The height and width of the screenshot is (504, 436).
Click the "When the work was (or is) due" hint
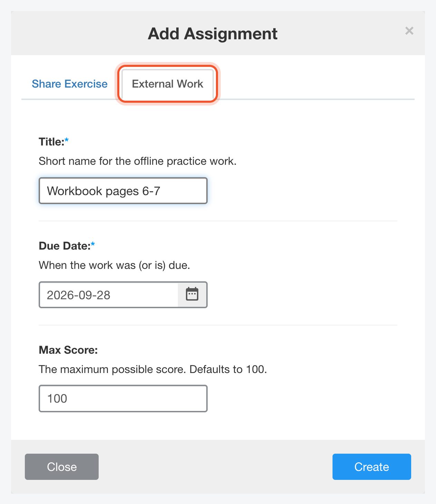click(114, 265)
